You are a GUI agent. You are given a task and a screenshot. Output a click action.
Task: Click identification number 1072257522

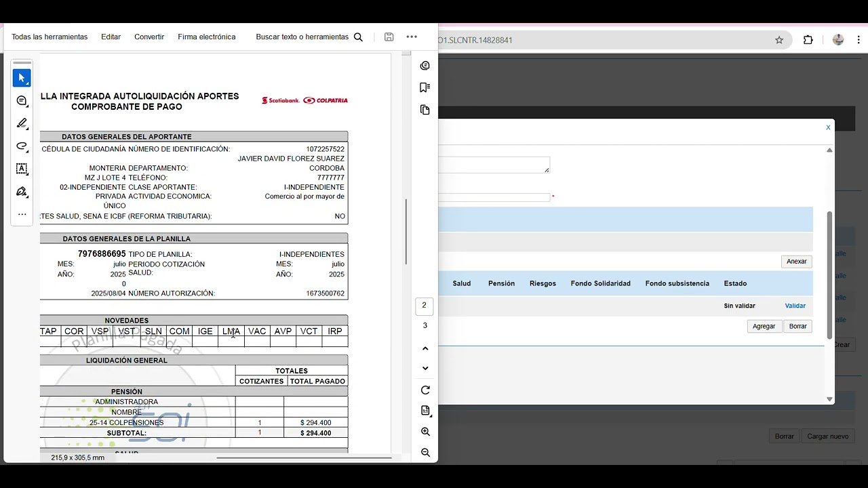[325, 149]
